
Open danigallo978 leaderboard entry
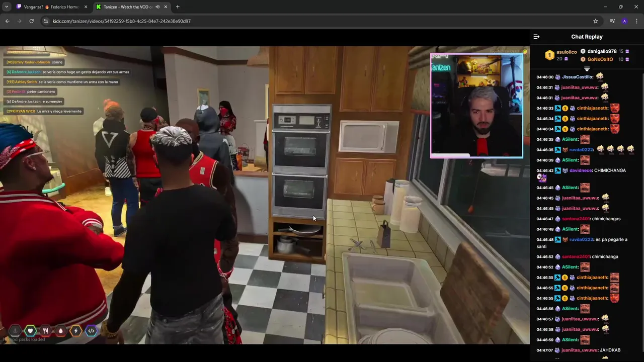pyautogui.click(x=602, y=51)
